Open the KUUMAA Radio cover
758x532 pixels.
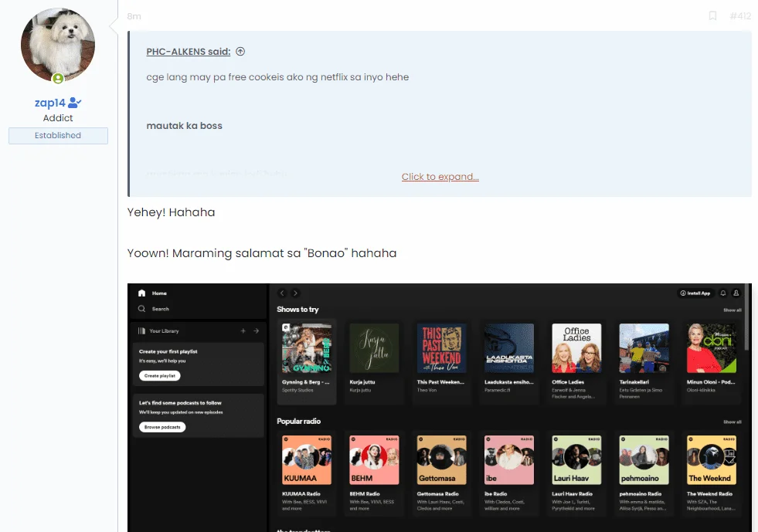pyautogui.click(x=307, y=460)
